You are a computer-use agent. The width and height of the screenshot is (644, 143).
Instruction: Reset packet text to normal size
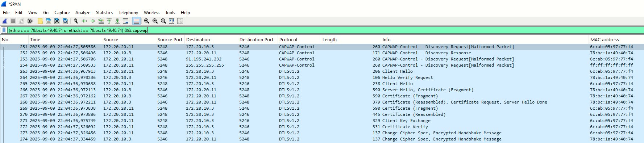[x=163, y=21]
